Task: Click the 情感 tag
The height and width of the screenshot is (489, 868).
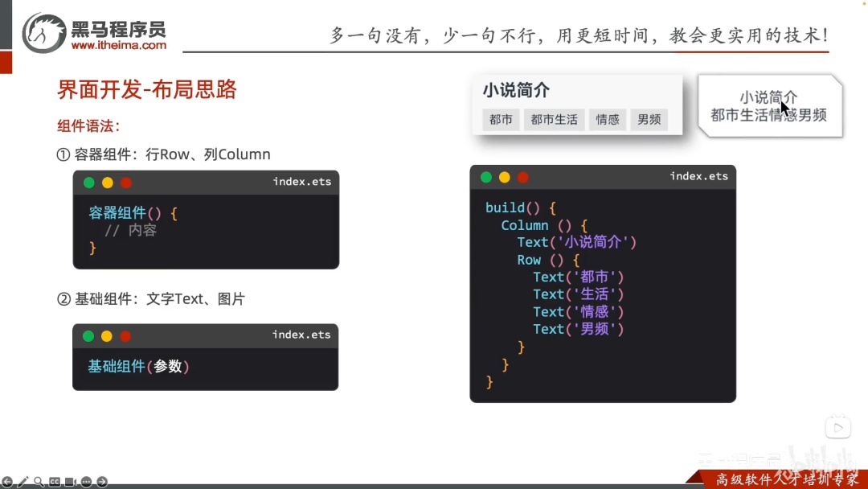Action: pyautogui.click(x=608, y=120)
